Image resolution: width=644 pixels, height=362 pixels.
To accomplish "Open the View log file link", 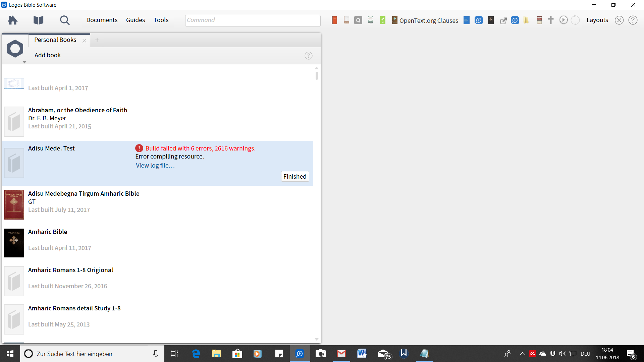I will point(155,166).
